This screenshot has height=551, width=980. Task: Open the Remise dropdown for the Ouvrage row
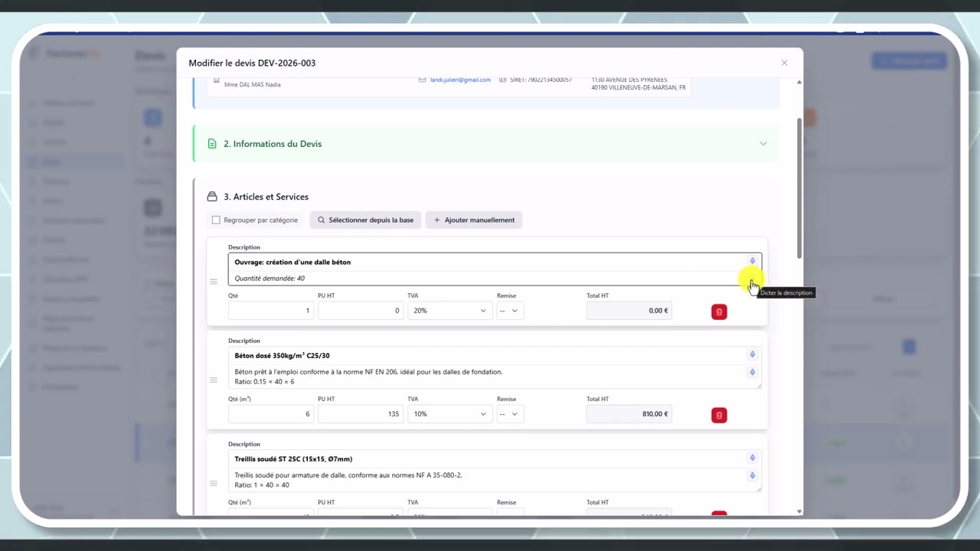point(510,311)
